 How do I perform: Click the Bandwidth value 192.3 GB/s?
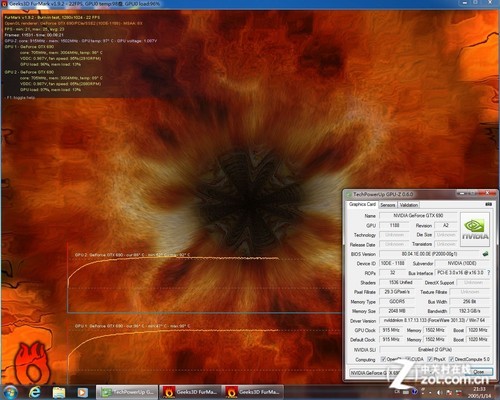pyautogui.click(x=470, y=311)
